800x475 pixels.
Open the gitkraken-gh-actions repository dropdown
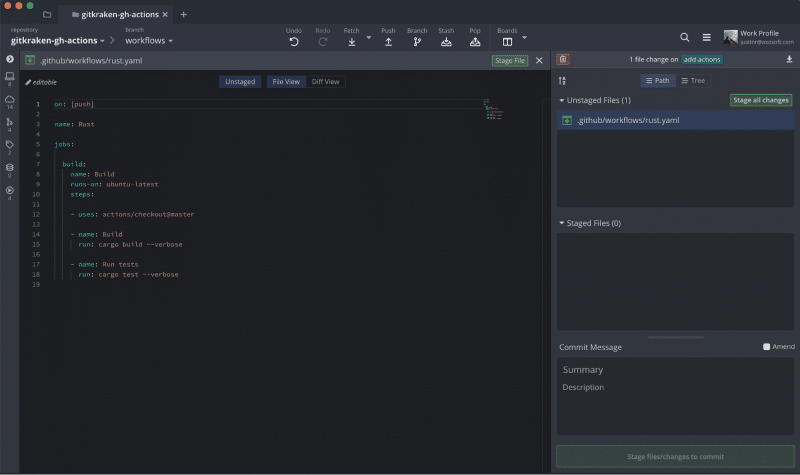click(57, 40)
